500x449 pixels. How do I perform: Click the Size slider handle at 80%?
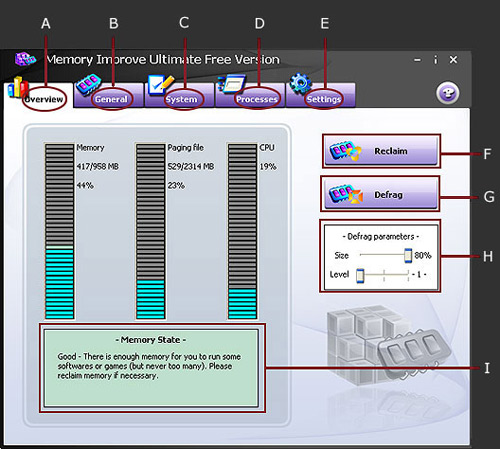pyautogui.click(x=408, y=255)
